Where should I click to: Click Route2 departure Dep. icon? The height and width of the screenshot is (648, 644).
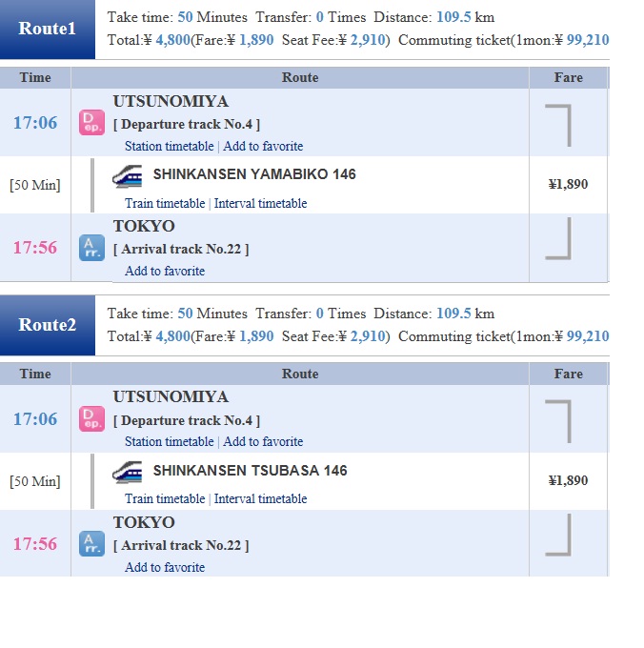point(91,419)
